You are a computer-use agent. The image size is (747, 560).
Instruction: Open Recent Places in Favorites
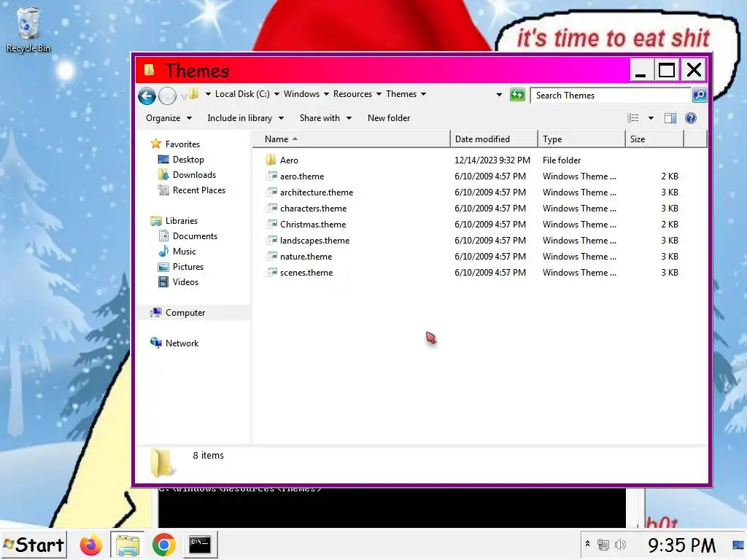pos(191,190)
